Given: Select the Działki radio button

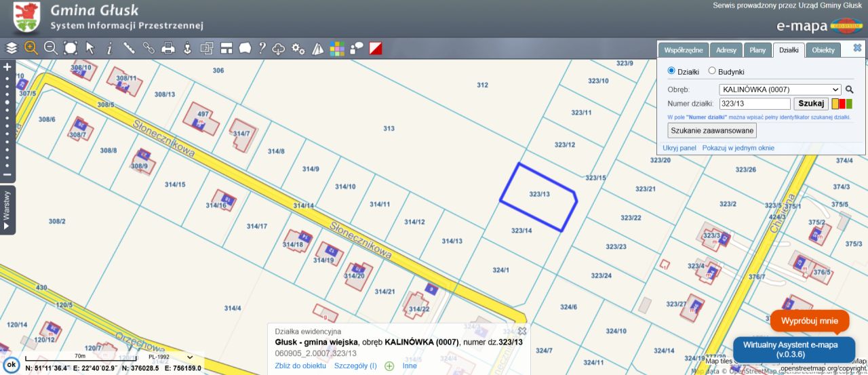Looking at the screenshot, I should coord(671,71).
